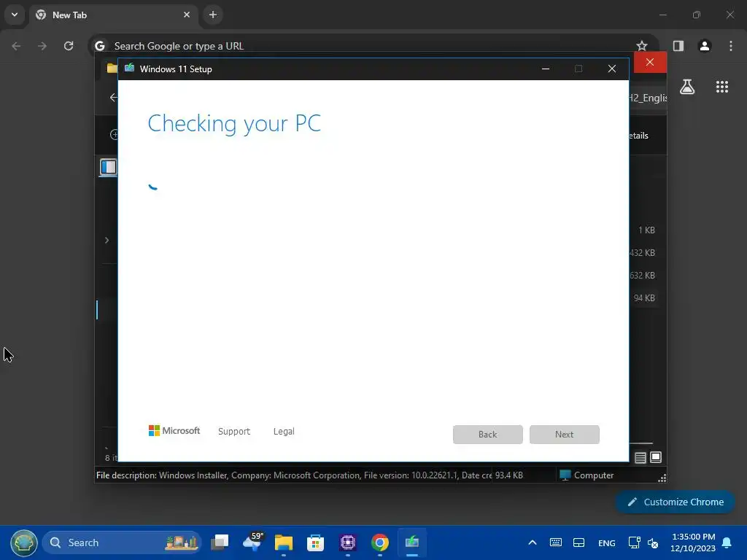
Task: Click the 93.4 KB status bar size
Action: click(508, 475)
